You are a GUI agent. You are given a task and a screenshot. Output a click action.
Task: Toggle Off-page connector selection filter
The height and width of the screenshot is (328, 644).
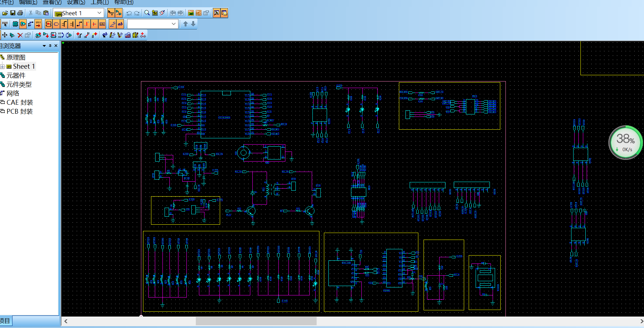click(x=56, y=24)
